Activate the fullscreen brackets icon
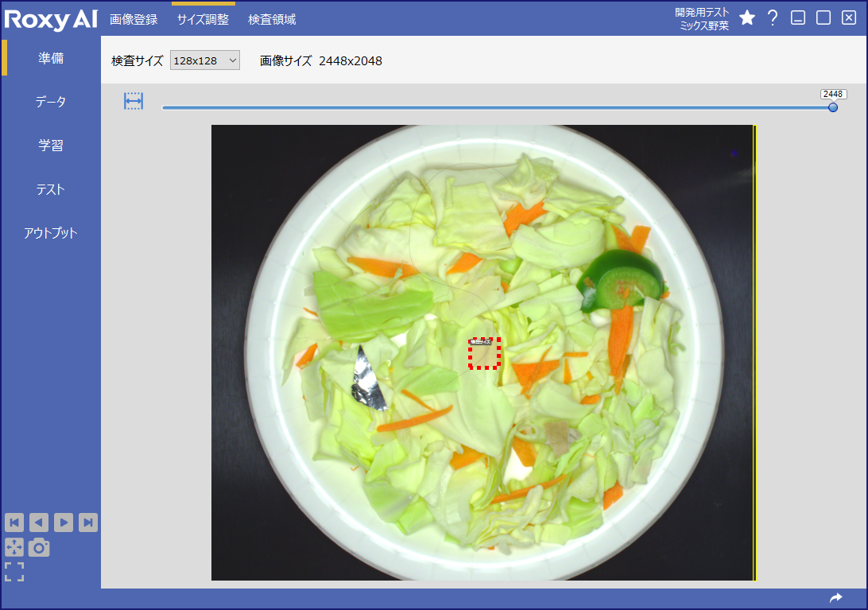The width and height of the screenshot is (868, 610). [14, 571]
